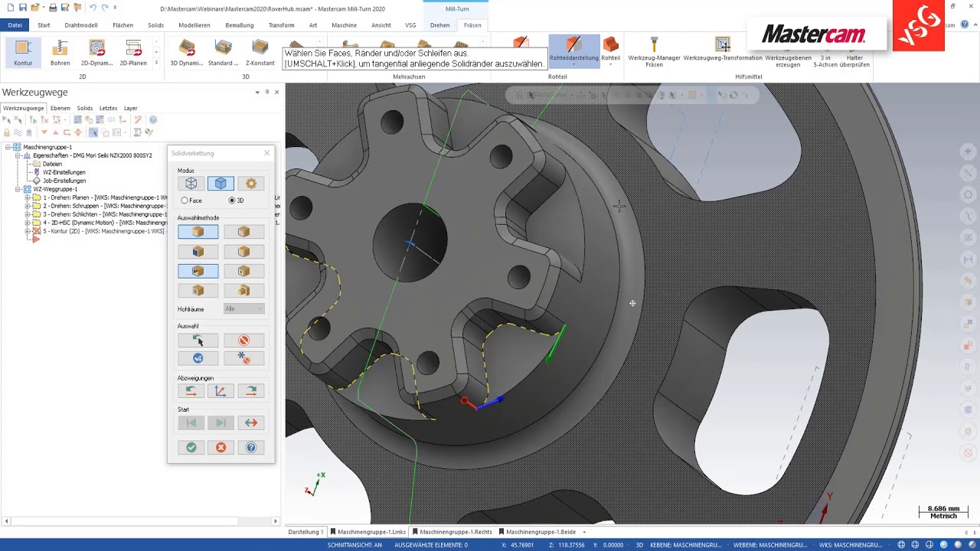Select the Letztes tab in manager
This screenshot has height=551, width=980.
click(108, 108)
